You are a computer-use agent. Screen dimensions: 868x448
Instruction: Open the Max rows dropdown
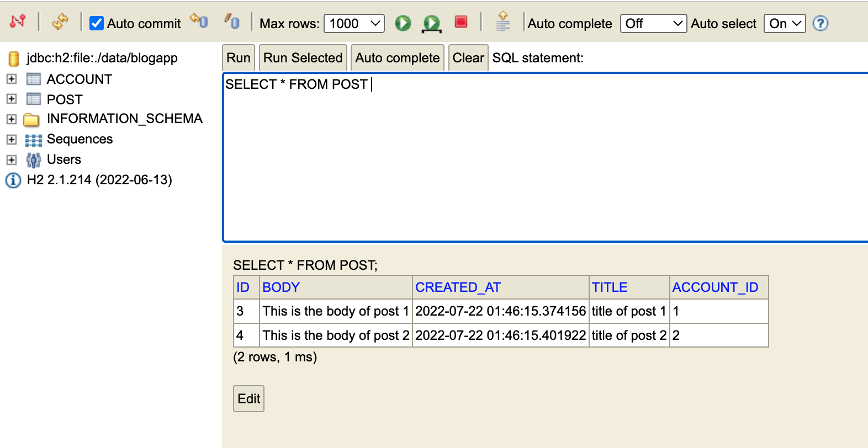tap(354, 23)
